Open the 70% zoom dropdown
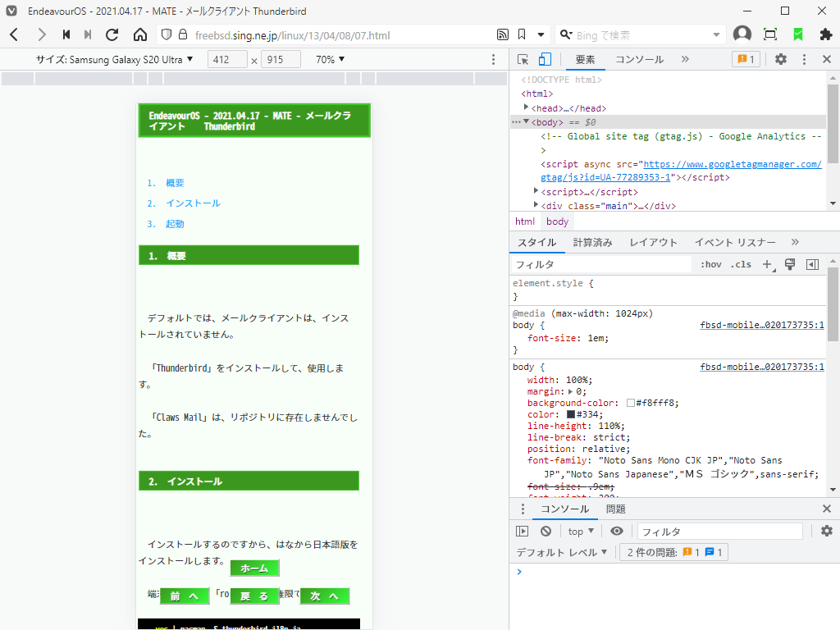The height and width of the screenshot is (630, 840). pos(330,59)
